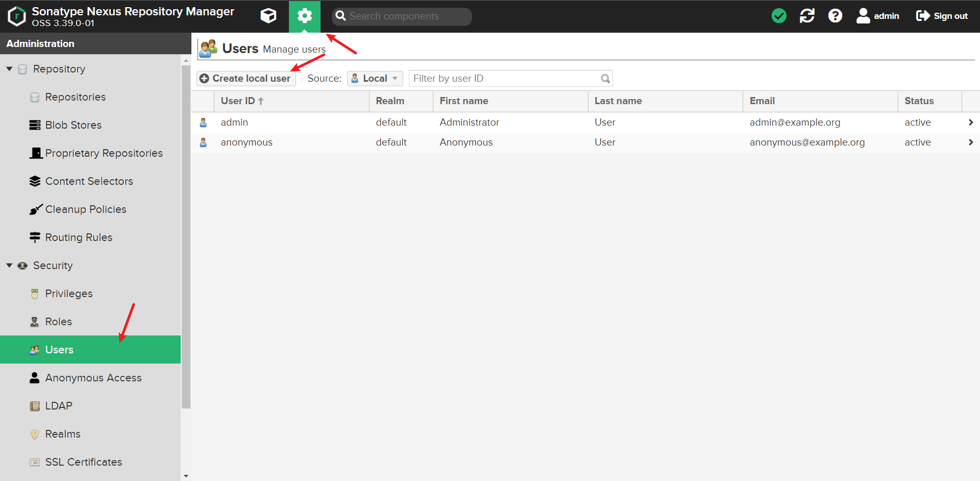Sort by the Status column header
Image resolution: width=980 pixels, height=481 pixels.
[930, 101]
